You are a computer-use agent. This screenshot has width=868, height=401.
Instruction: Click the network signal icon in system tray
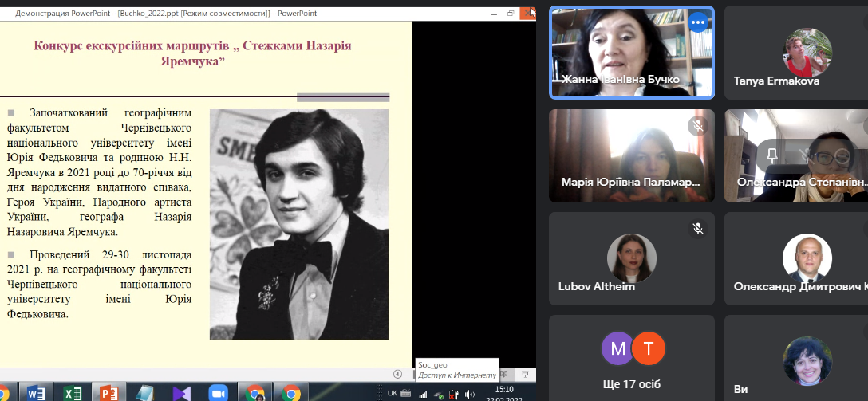click(x=423, y=394)
